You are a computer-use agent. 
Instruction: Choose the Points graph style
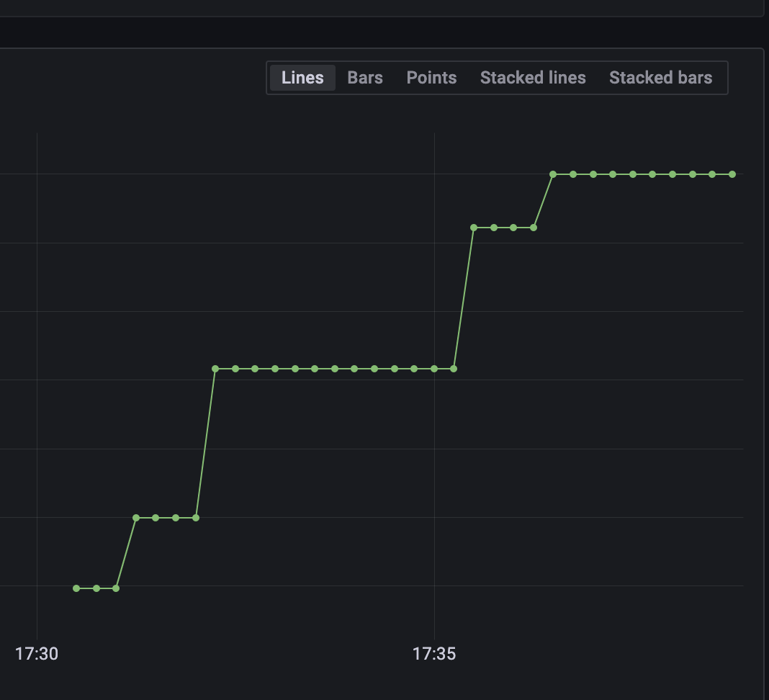[x=431, y=78]
